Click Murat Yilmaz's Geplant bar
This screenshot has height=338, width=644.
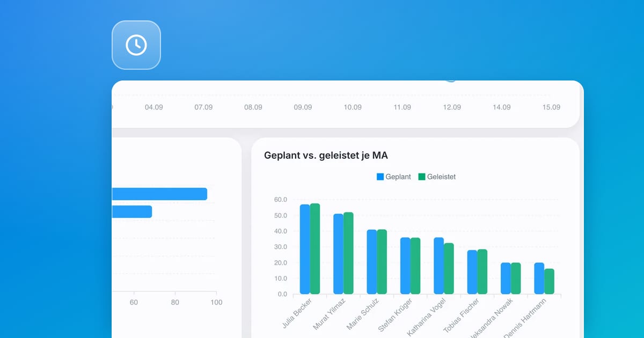338,254
